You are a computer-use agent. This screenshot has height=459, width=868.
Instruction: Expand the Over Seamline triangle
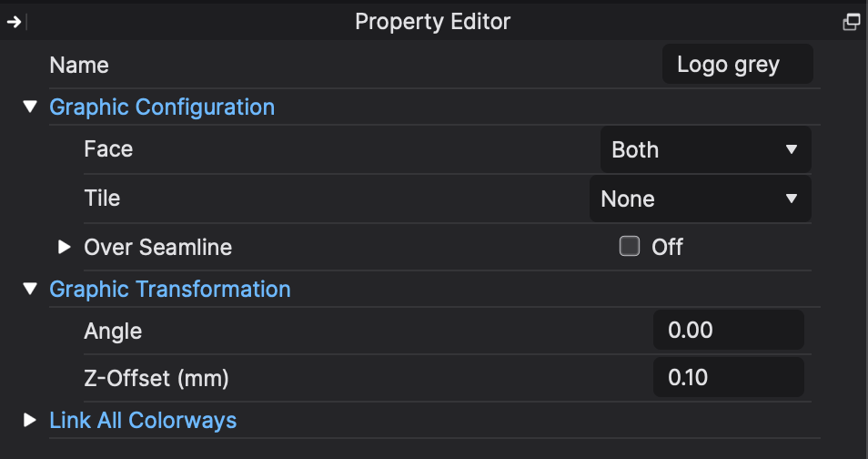[65, 247]
